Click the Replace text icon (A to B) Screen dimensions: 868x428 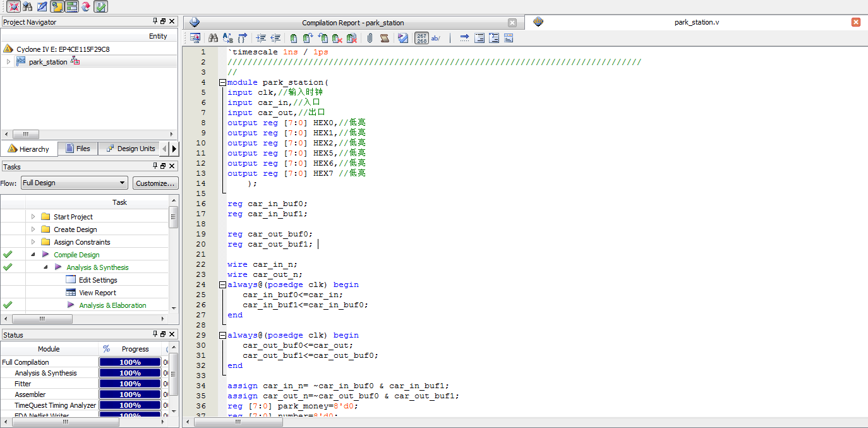(x=228, y=39)
